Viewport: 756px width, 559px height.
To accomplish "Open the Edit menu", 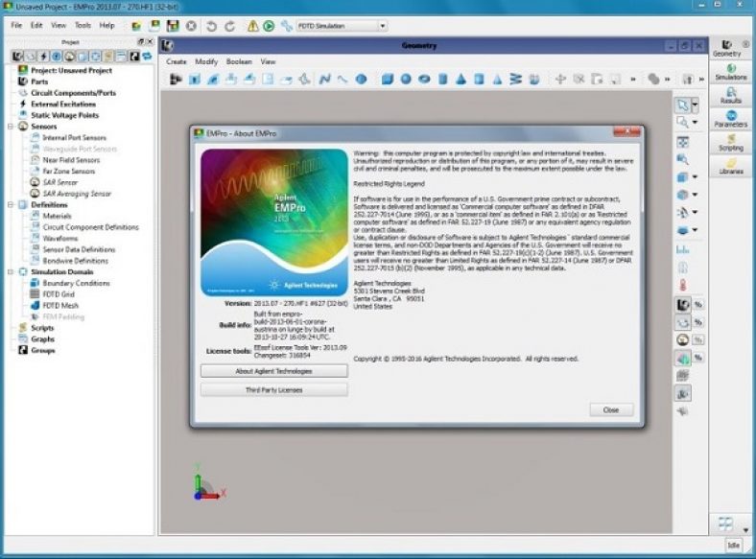I will [36, 26].
